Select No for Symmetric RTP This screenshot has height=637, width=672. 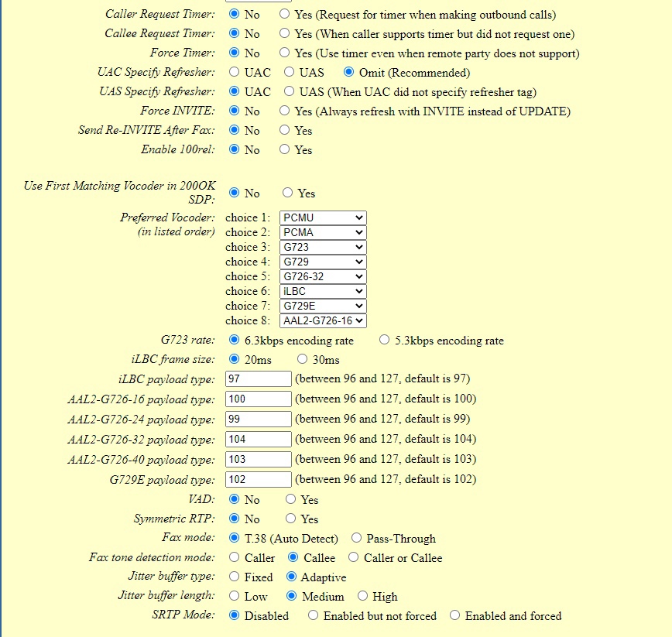[x=234, y=519]
